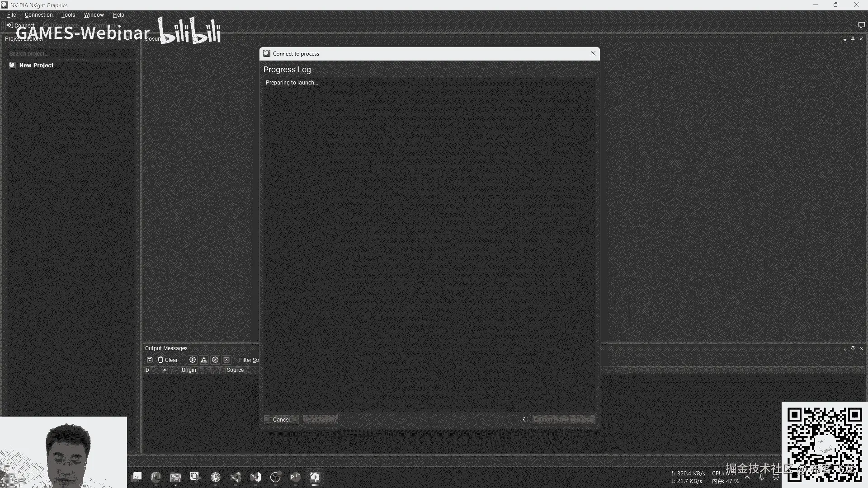This screenshot has width=868, height=488.
Task: Click the save output messages icon
Action: click(150, 360)
